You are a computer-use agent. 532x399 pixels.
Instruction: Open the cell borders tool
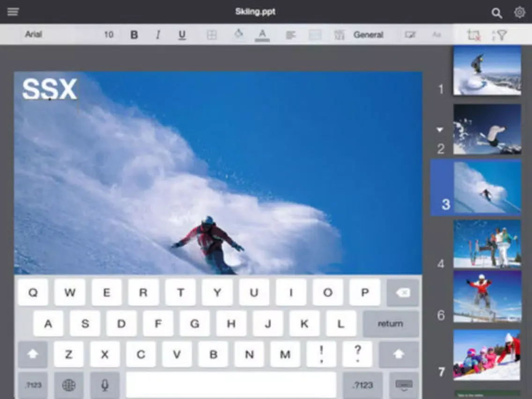coord(212,35)
